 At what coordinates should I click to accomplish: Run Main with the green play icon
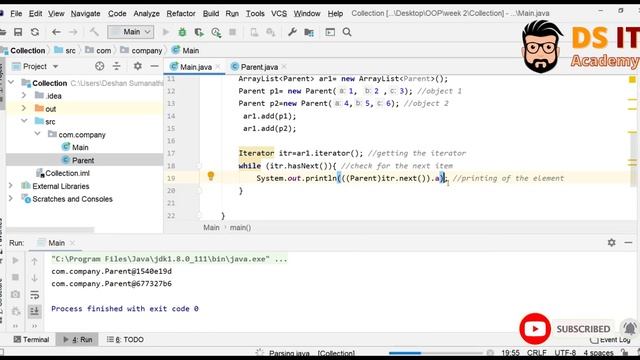(165, 32)
